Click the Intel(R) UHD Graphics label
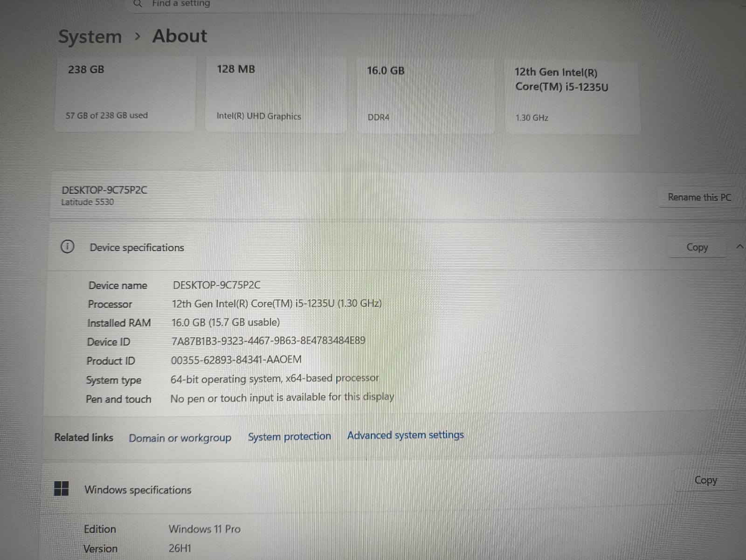Screen dimensions: 746x560 click(259, 116)
